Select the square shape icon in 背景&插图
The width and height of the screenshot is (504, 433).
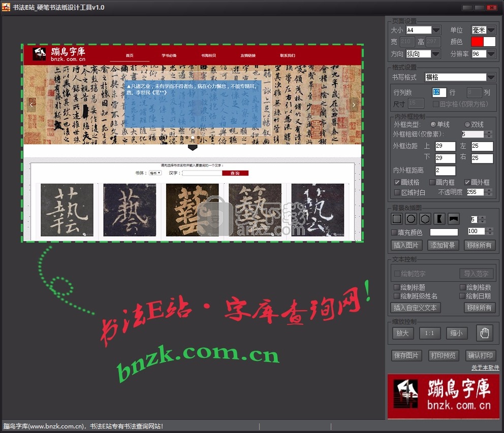(397, 219)
